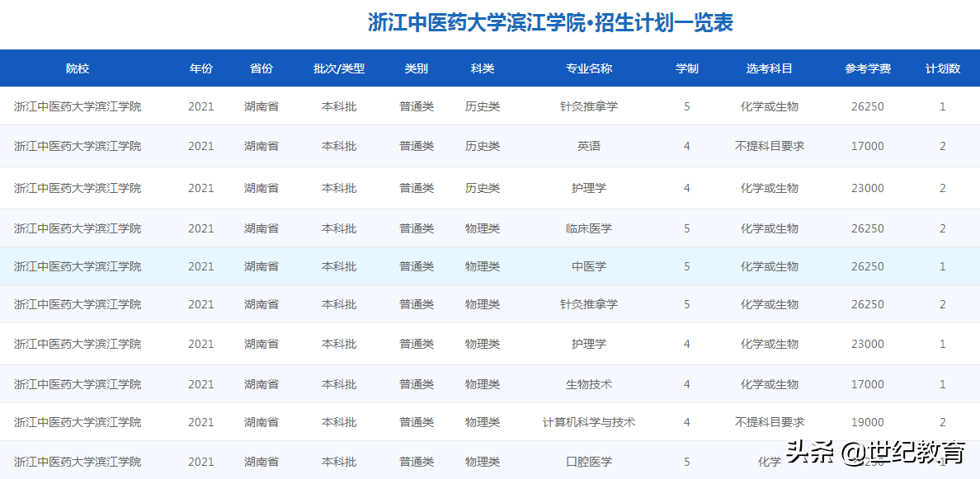
Task: Select the 英语 major name cell
Action: 587,146
